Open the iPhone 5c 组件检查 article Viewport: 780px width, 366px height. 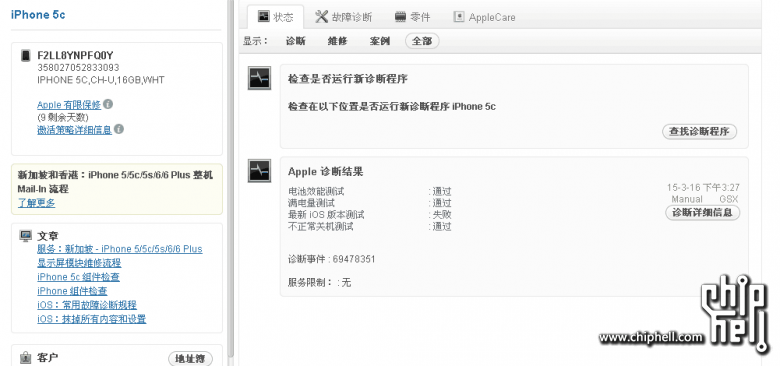click(x=78, y=277)
